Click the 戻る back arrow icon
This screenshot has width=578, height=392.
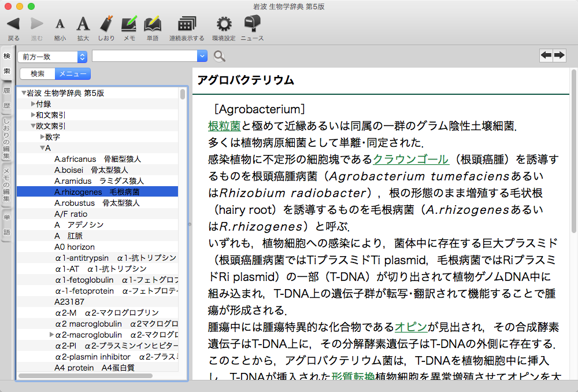point(14,24)
